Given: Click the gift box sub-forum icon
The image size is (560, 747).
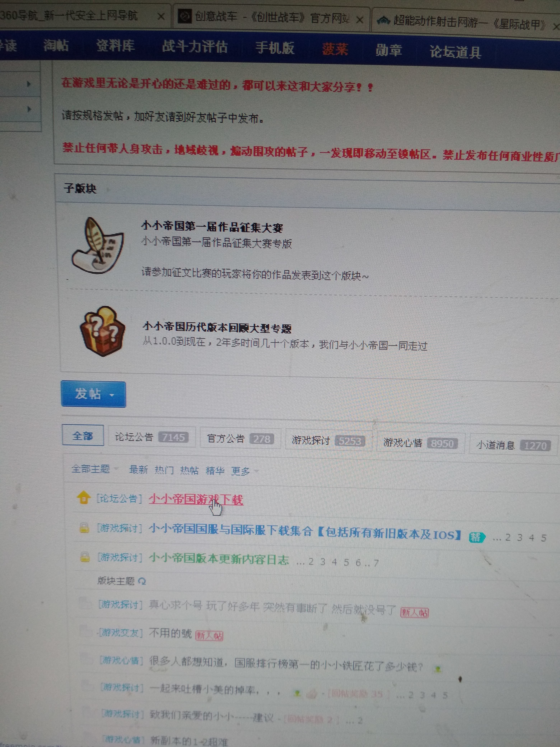Looking at the screenshot, I should point(102,331).
